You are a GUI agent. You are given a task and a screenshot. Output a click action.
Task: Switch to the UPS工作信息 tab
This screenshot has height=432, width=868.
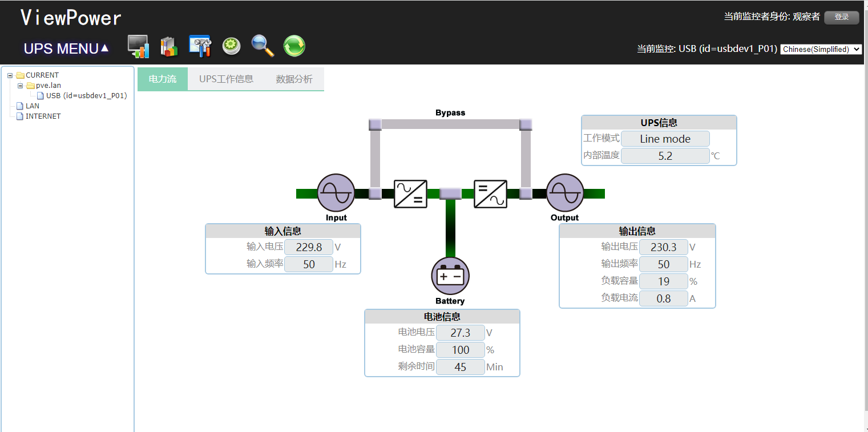(226, 79)
